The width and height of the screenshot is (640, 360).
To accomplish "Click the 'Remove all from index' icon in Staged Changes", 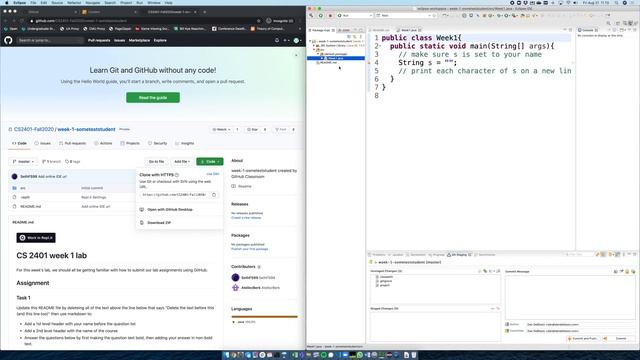I will click(x=498, y=309).
